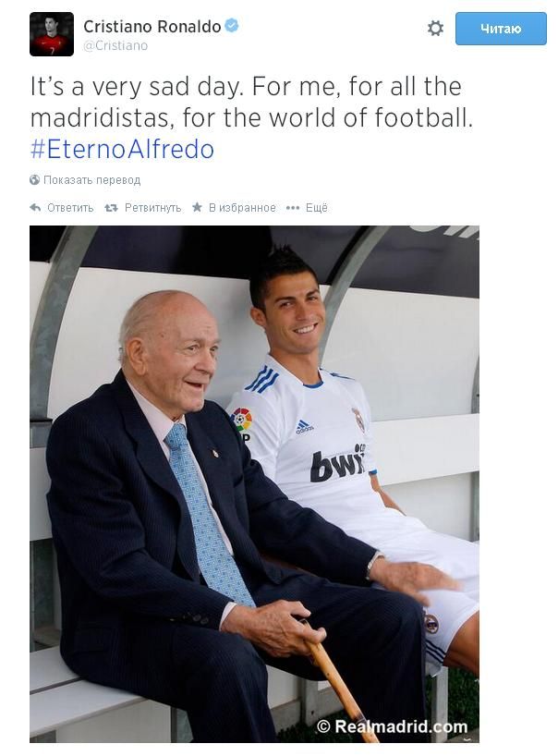The width and height of the screenshot is (558, 756).
Task: Enlarge the attached bench photo
Action: [x=254, y=484]
